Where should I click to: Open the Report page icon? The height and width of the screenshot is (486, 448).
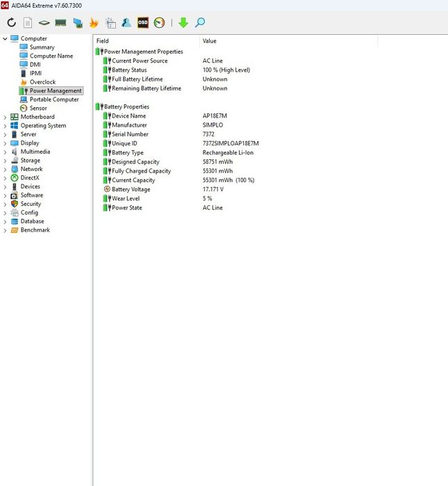pos(28,23)
